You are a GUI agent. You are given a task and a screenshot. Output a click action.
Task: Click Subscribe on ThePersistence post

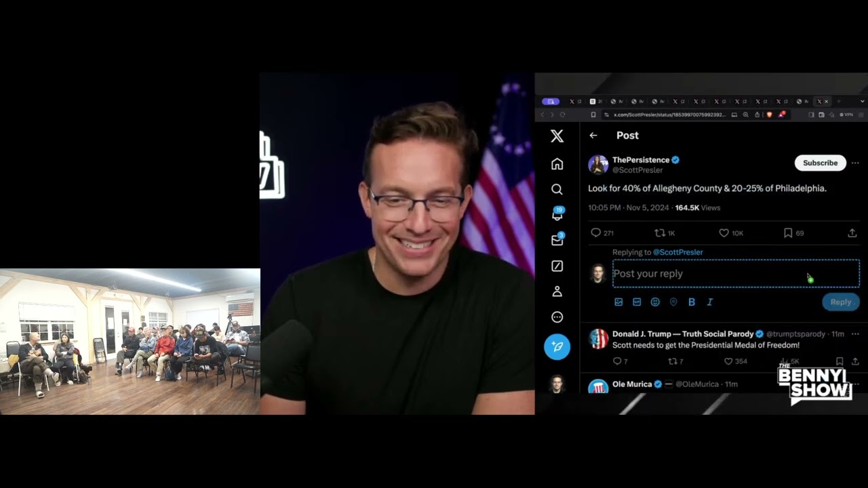tap(820, 163)
